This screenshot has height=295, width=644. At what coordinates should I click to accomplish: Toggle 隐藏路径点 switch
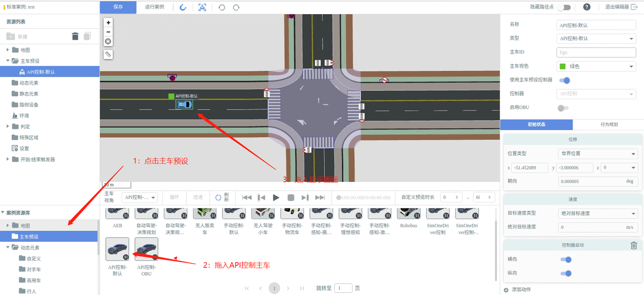(x=564, y=7)
